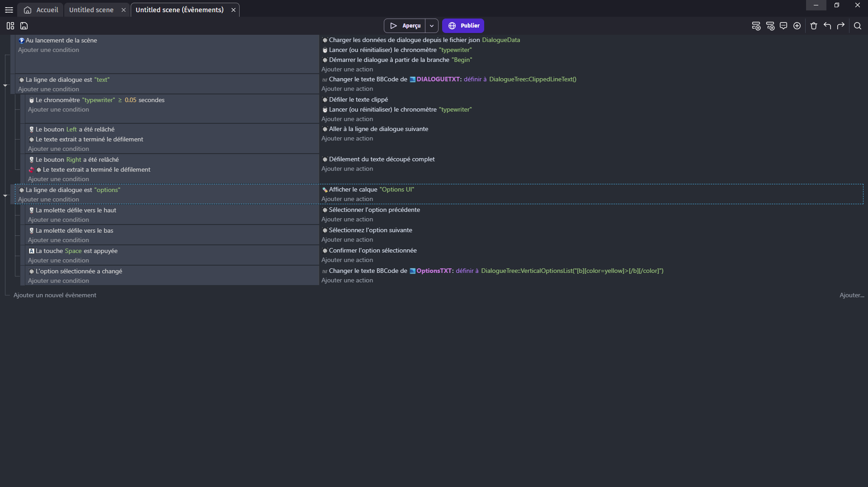Delete selected event with the trash icon
868x487 pixels.
point(813,26)
